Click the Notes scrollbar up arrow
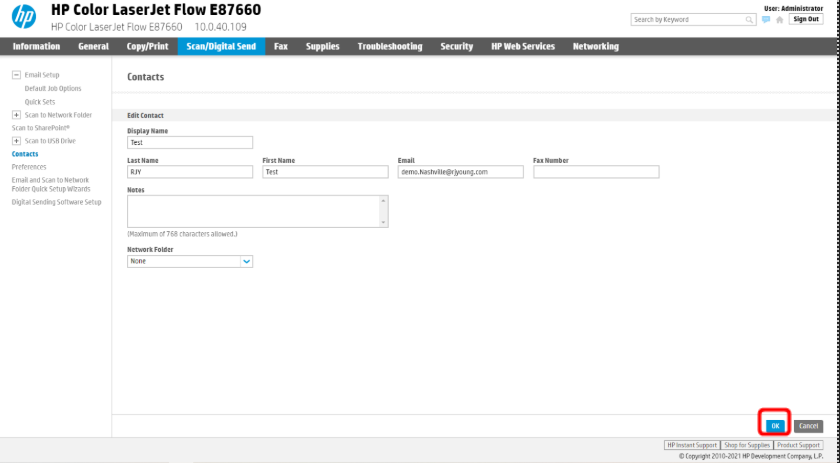Viewport: 840px width, 463px height. pos(383,200)
